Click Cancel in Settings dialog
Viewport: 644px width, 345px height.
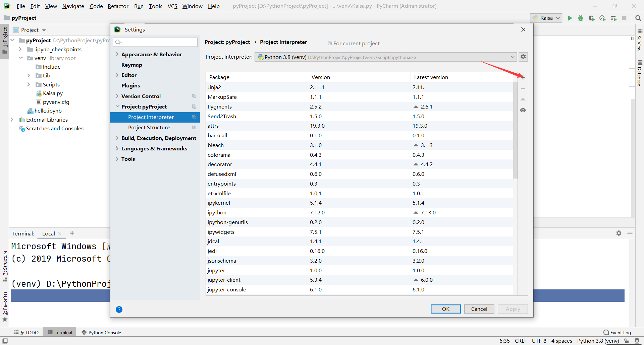479,309
